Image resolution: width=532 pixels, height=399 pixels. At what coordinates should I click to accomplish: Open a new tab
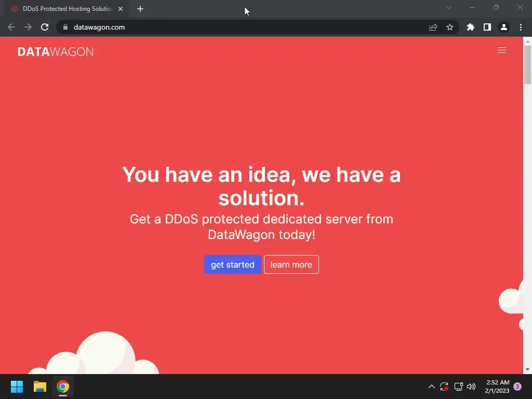pyautogui.click(x=140, y=9)
